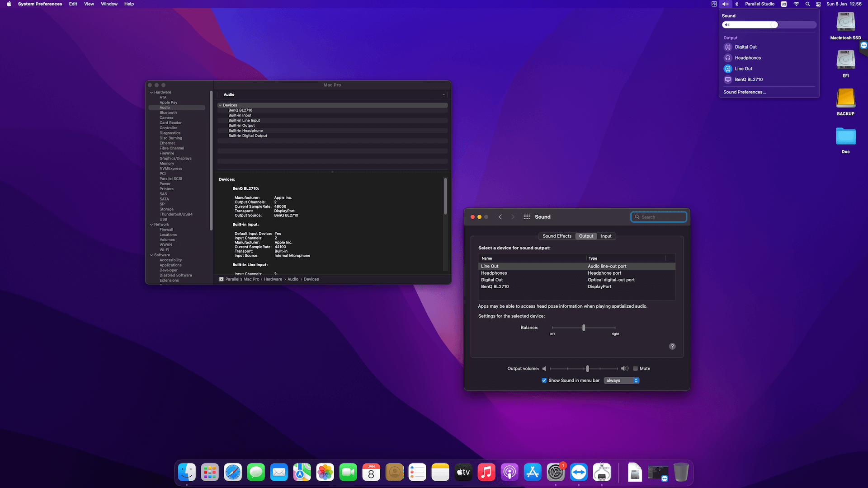The width and height of the screenshot is (868, 488).
Task: Open the Trash in the Dock
Action: (681, 472)
